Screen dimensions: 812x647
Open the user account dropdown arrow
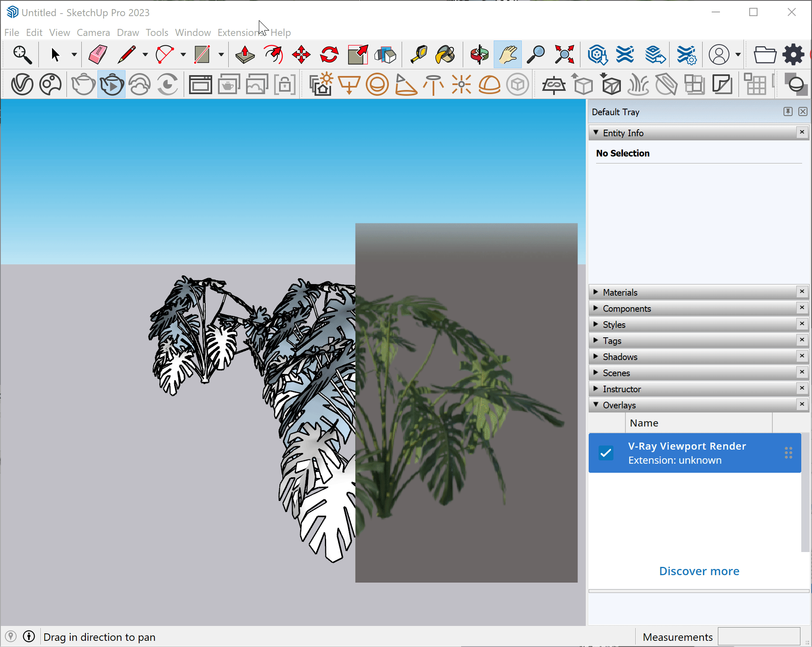[738, 55]
